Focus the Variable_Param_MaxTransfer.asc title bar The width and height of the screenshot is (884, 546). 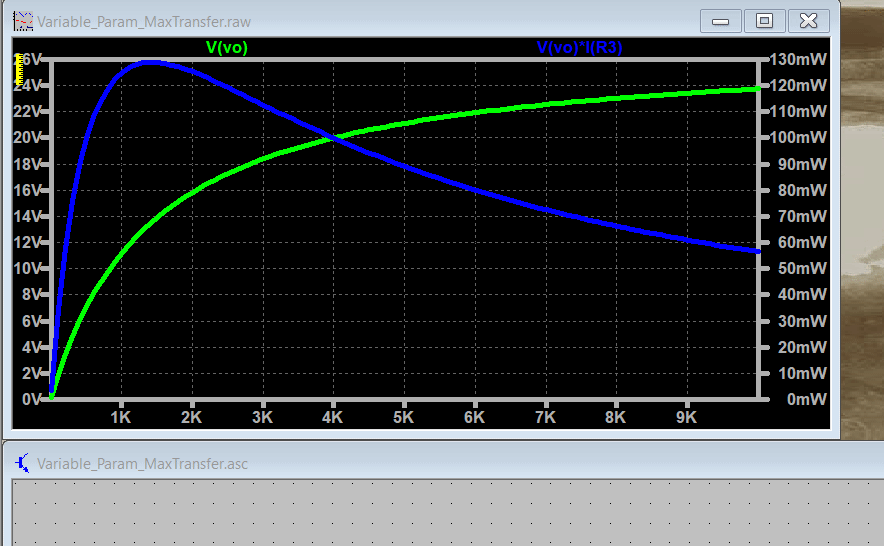[x=400, y=463]
